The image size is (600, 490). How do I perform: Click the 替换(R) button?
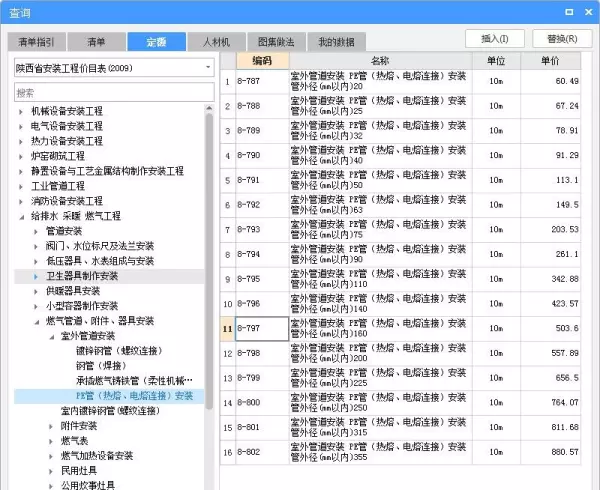(562, 39)
